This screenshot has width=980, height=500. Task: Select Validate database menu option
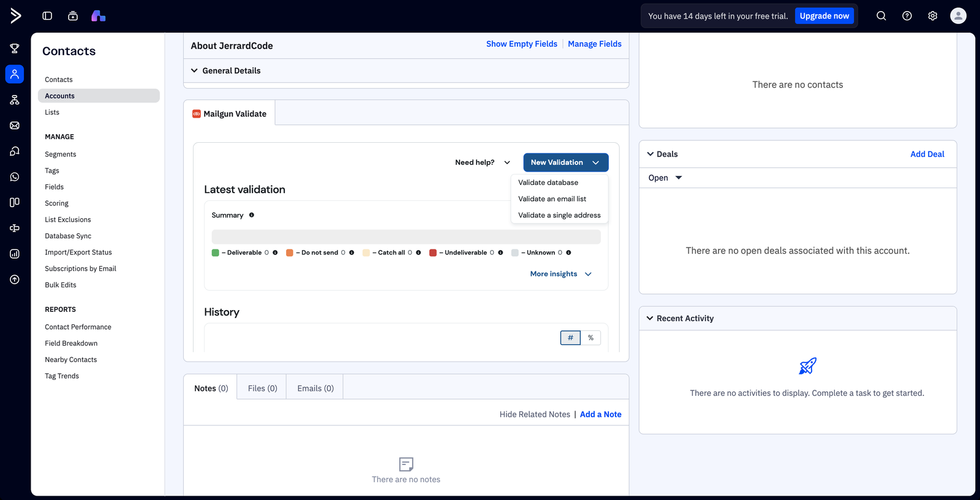(x=548, y=183)
